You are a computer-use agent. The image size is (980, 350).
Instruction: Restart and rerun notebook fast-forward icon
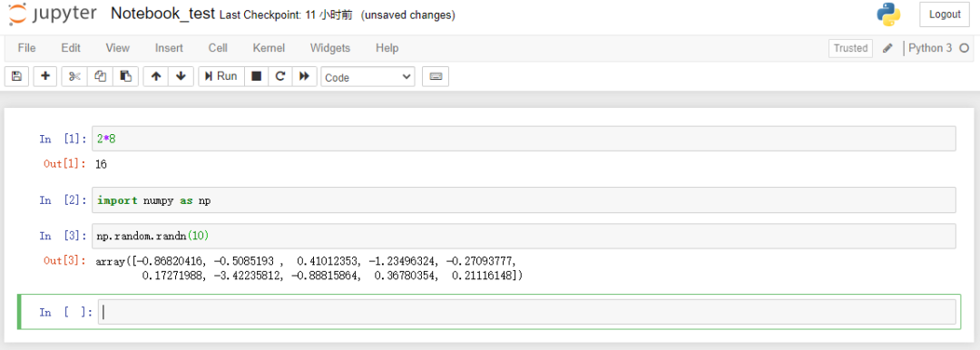(304, 76)
